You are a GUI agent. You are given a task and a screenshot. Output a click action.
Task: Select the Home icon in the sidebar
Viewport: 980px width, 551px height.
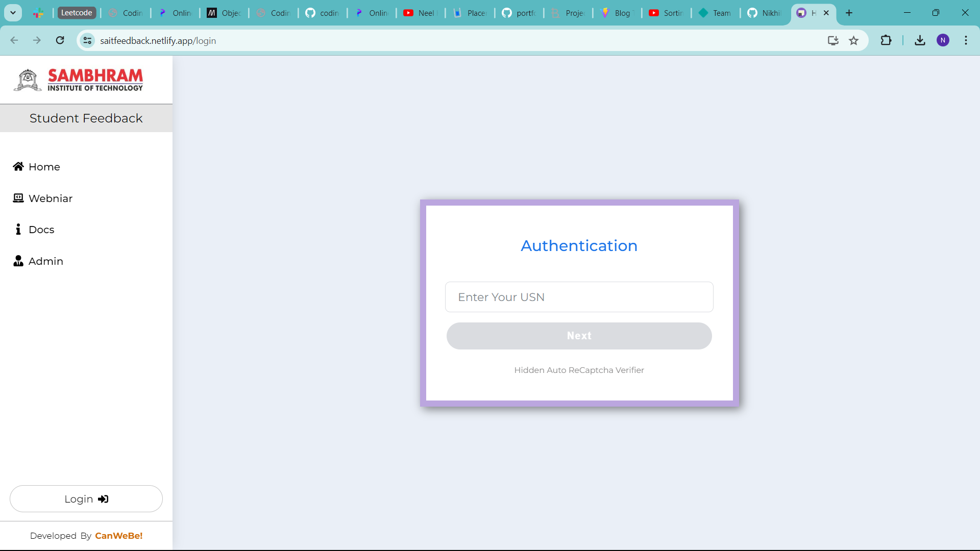pyautogui.click(x=18, y=166)
